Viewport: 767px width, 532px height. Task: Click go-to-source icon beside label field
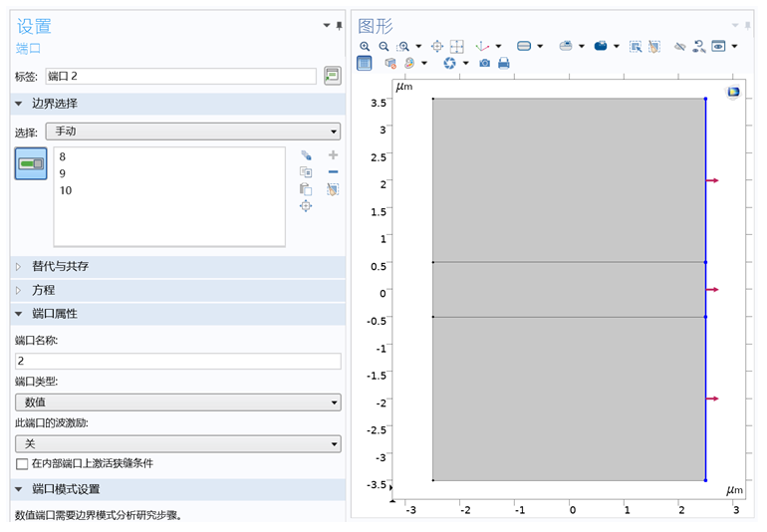point(333,76)
